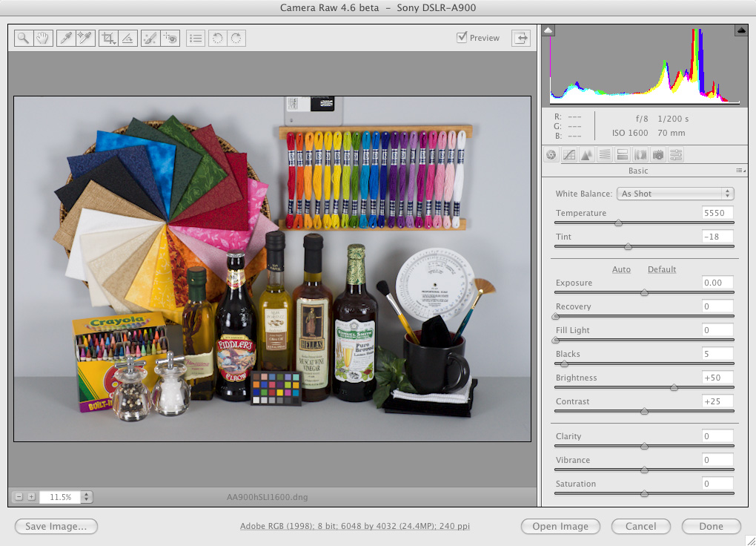Click the Auto tone adjustment link
756x546 pixels.
coord(621,269)
